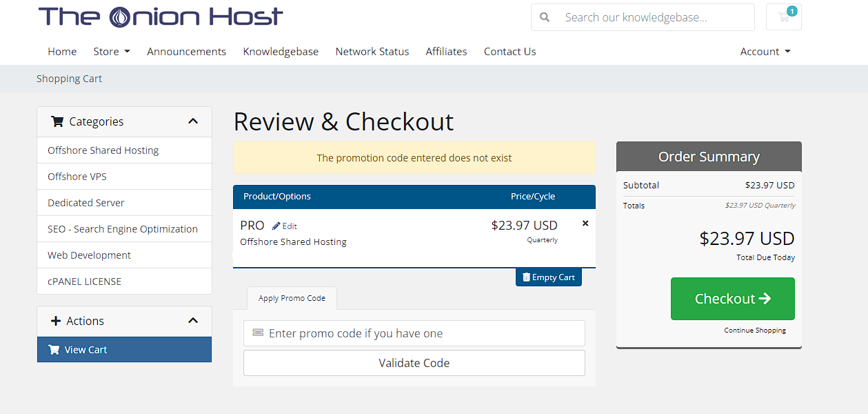Click The Onion Host logo
Viewport: 868px width, 414px height.
tap(161, 17)
